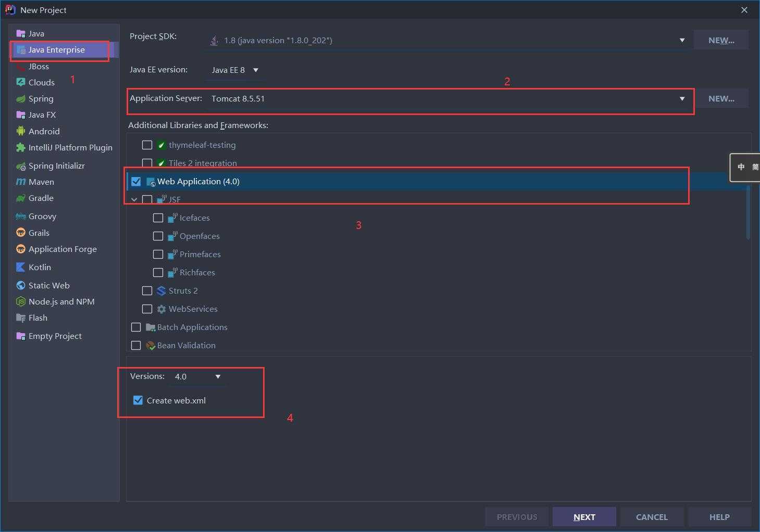Toggle the Create web.xml checkbox
Image resolution: width=760 pixels, height=532 pixels.
pos(138,400)
